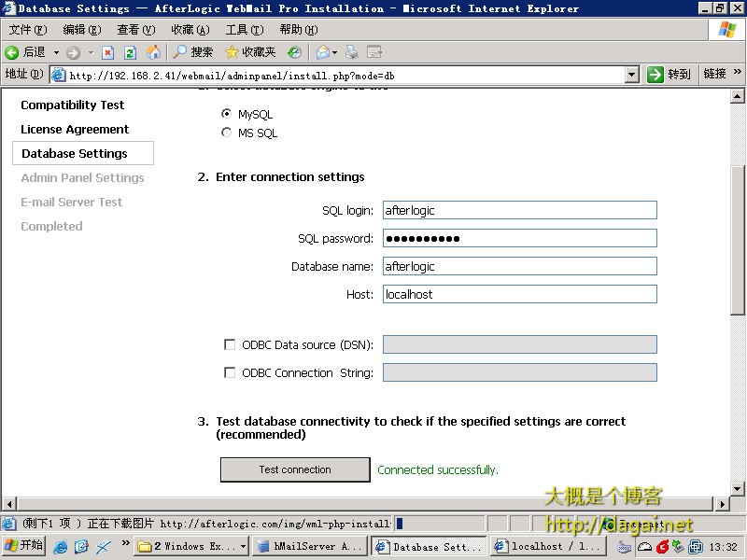Click the Refresh page icon

click(130, 52)
